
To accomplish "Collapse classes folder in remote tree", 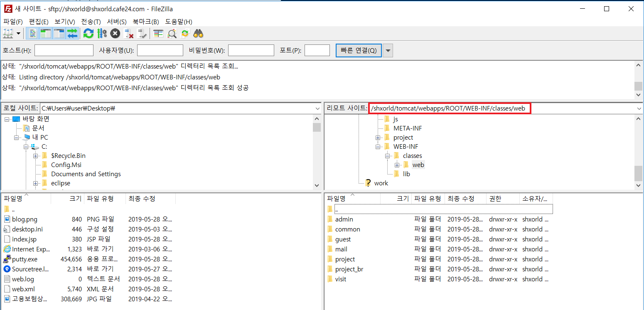I will (x=387, y=156).
